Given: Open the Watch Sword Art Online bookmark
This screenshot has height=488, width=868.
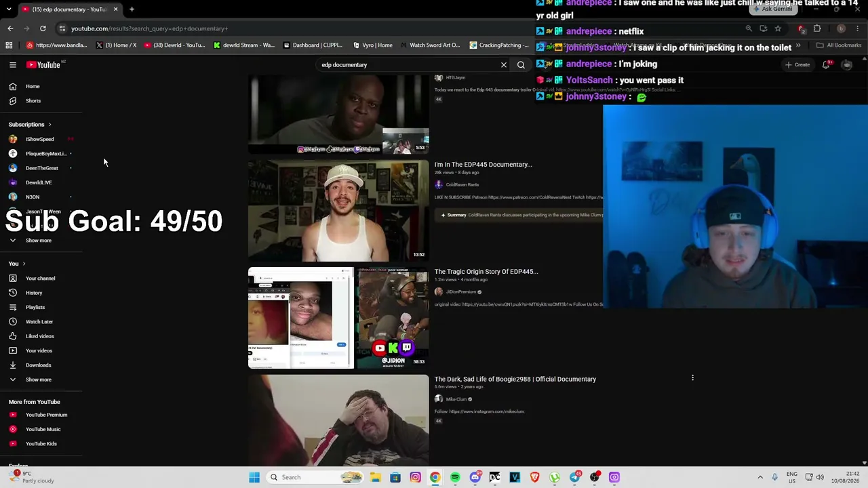Looking at the screenshot, I should pyautogui.click(x=430, y=45).
